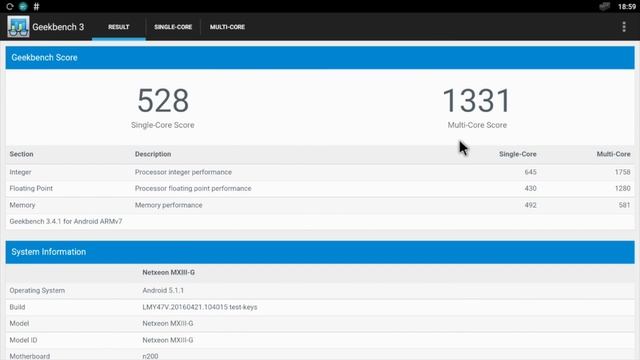The width and height of the screenshot is (640, 360).
Task: Click the Model ID value Netxeon MXIII-G
Action: click(x=168, y=340)
